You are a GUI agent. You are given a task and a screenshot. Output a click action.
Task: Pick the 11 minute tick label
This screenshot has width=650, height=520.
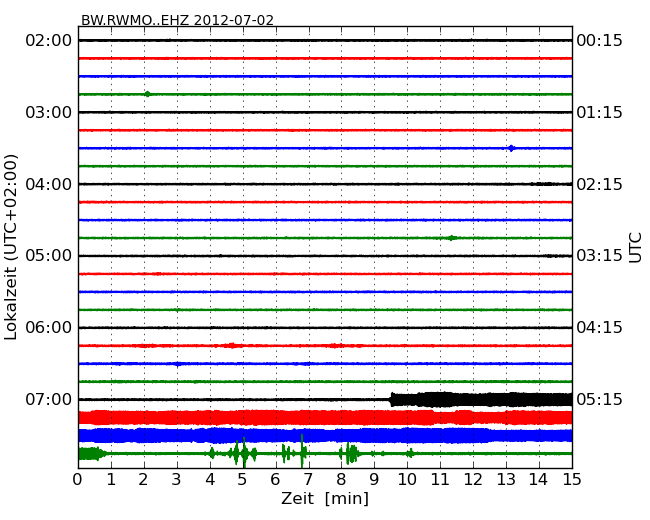(440, 480)
